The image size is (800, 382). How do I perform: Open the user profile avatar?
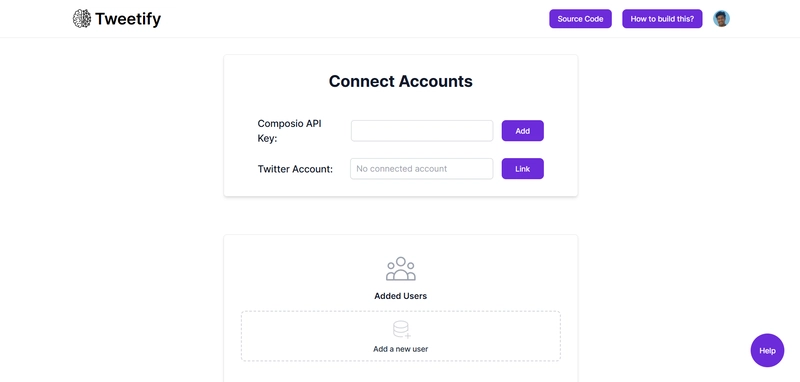[721, 19]
